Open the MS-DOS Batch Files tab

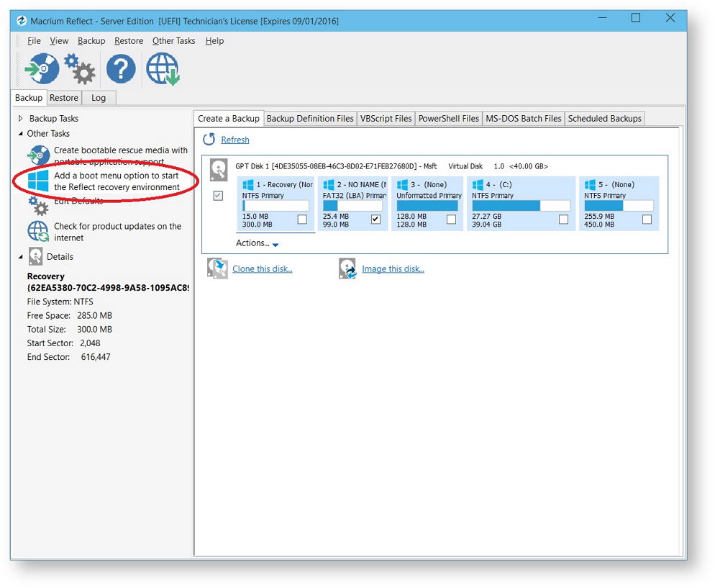[x=524, y=119]
